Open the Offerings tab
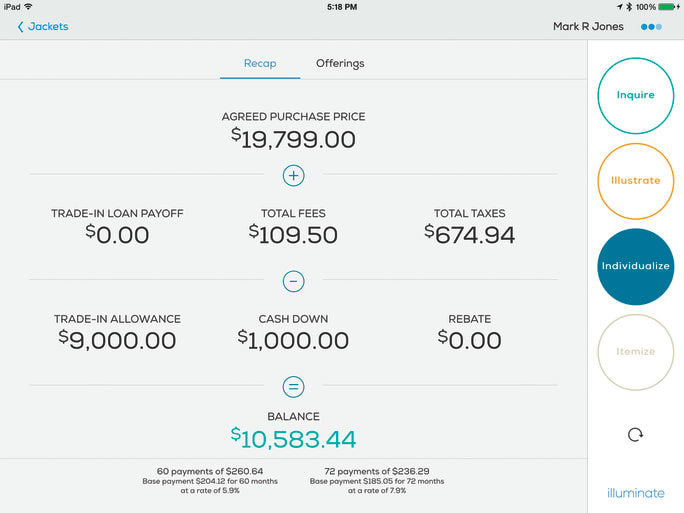This screenshot has width=684, height=513. pos(340,64)
